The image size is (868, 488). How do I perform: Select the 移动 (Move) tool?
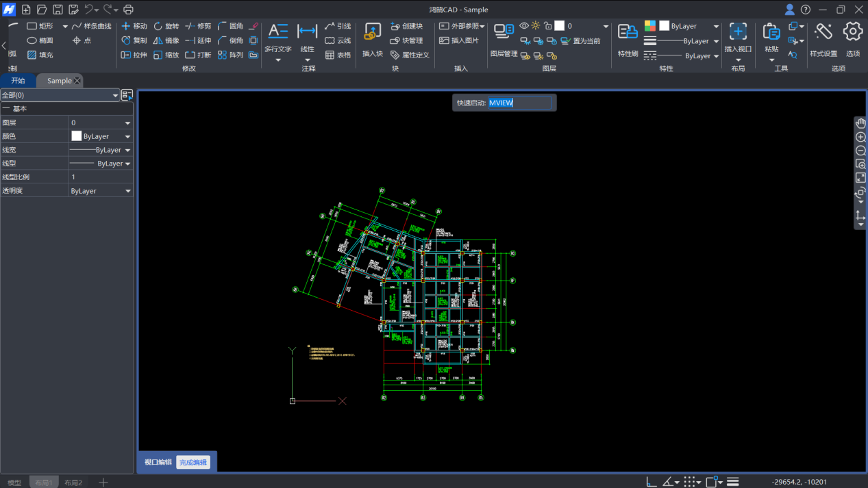tap(134, 26)
